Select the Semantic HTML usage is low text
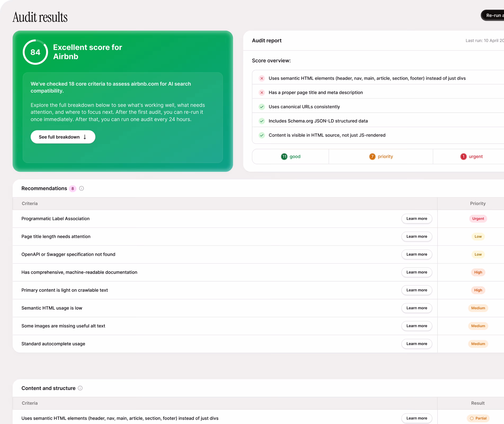The image size is (504, 424). tap(52, 308)
